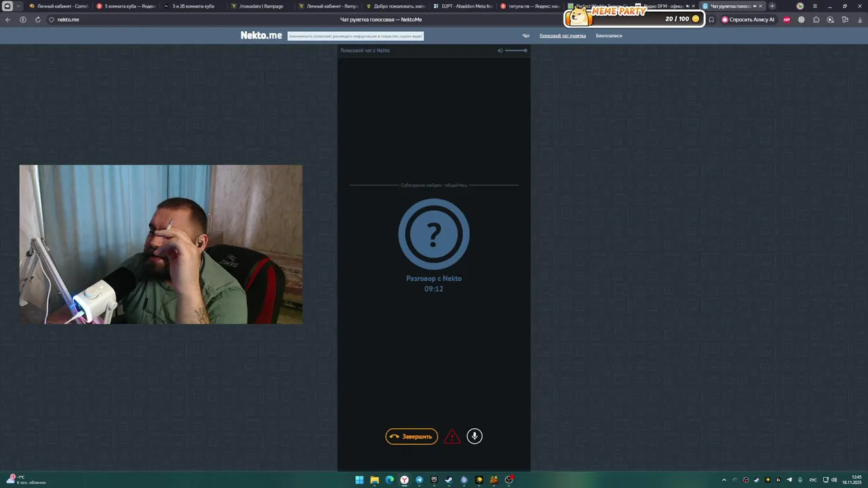Open the Голосовой чат рулетка link

(x=563, y=35)
